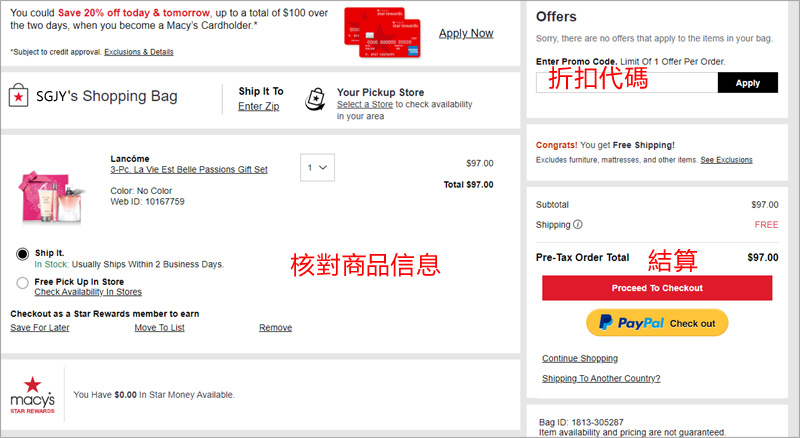Click the Macy's Star Rewards logo
This screenshot has height=438, width=800.
[32, 394]
